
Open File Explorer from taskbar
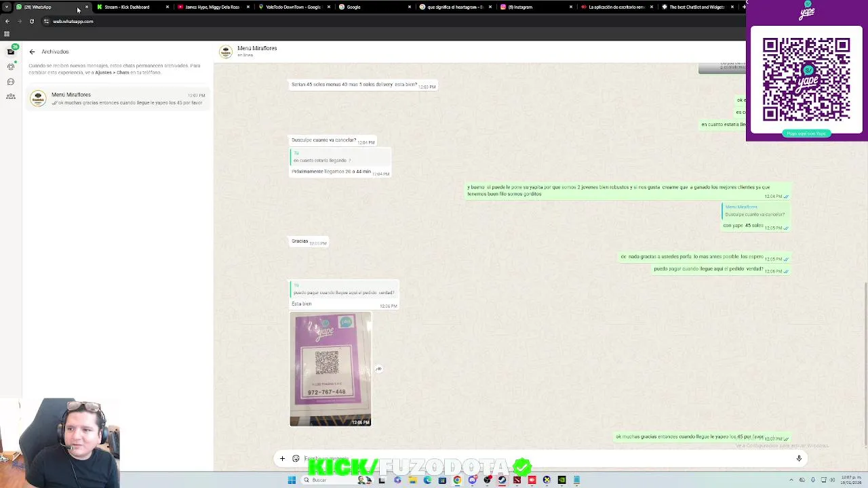tap(412, 480)
